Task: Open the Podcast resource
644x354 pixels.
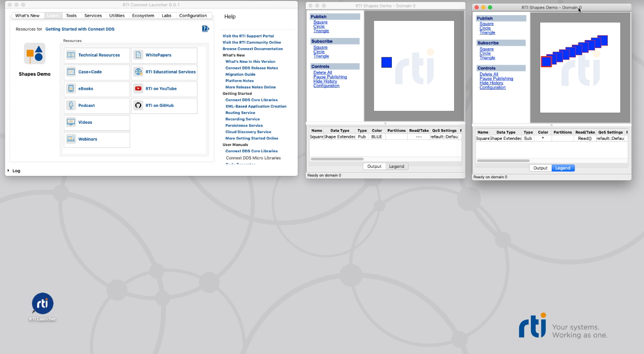Action: (x=96, y=105)
